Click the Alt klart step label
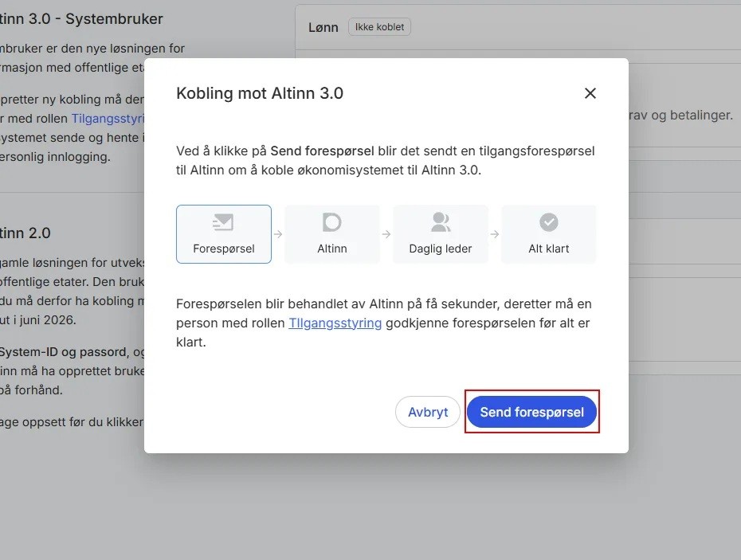The width and height of the screenshot is (741, 560). click(549, 249)
